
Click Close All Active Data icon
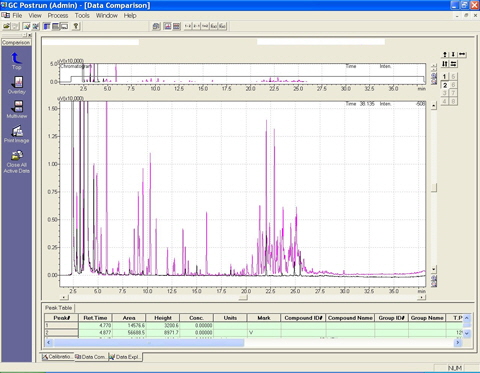(17, 162)
